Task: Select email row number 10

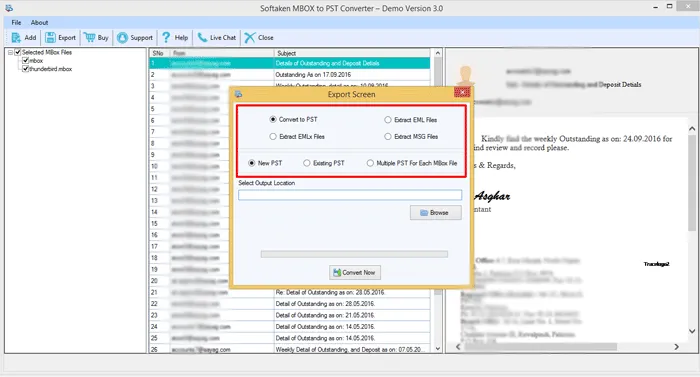Action: pos(190,166)
